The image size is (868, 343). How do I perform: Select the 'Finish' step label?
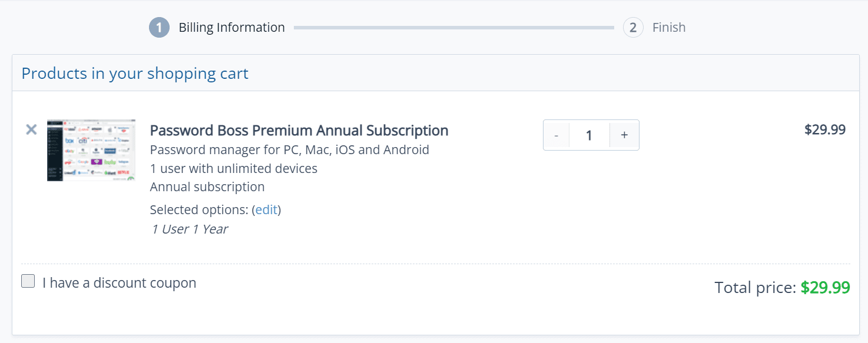[x=669, y=28]
